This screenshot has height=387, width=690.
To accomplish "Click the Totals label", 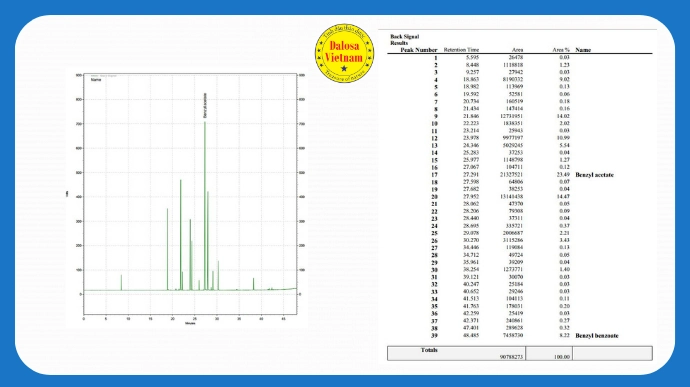I will pos(429,350).
